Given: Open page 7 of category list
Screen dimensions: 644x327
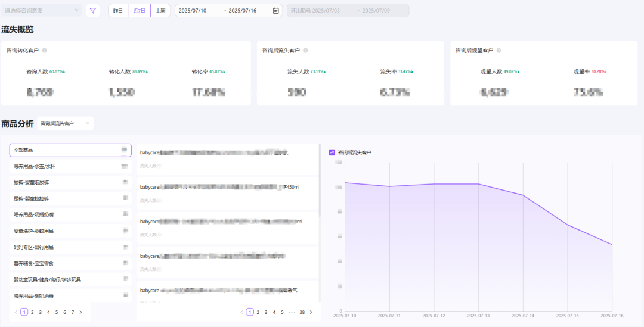Looking at the screenshot, I should click(x=73, y=312).
